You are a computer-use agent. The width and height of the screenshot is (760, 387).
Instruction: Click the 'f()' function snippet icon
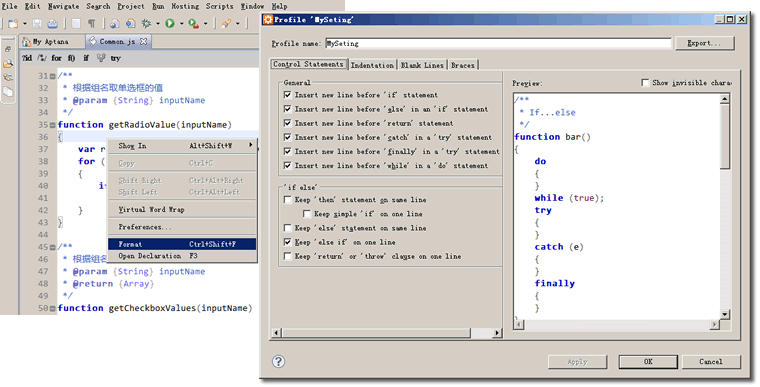pyautogui.click(x=71, y=58)
